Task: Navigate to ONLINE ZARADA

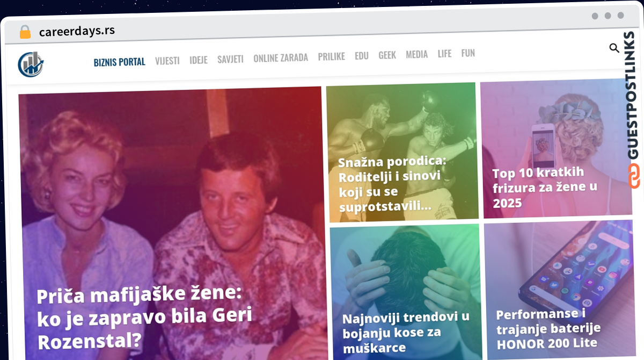Action: (x=281, y=57)
